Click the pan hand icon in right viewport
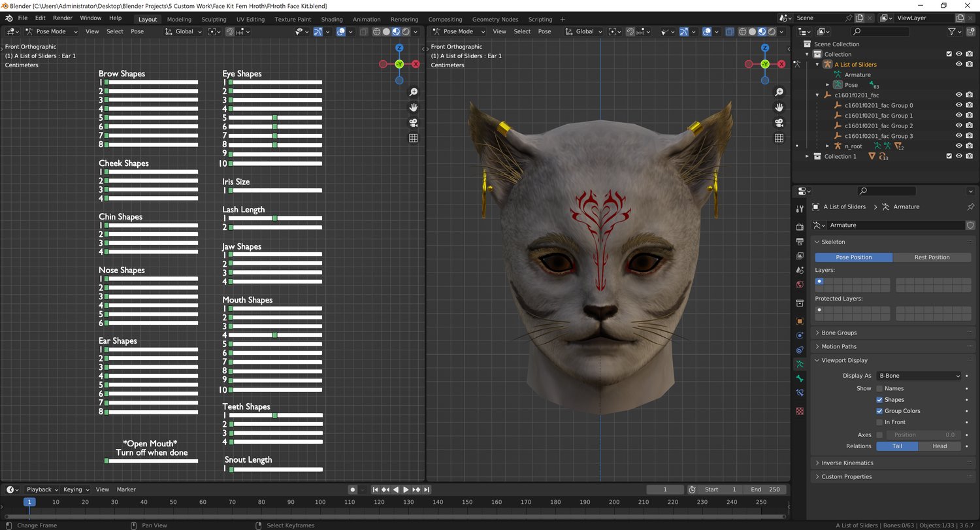The image size is (980, 530). [779, 107]
